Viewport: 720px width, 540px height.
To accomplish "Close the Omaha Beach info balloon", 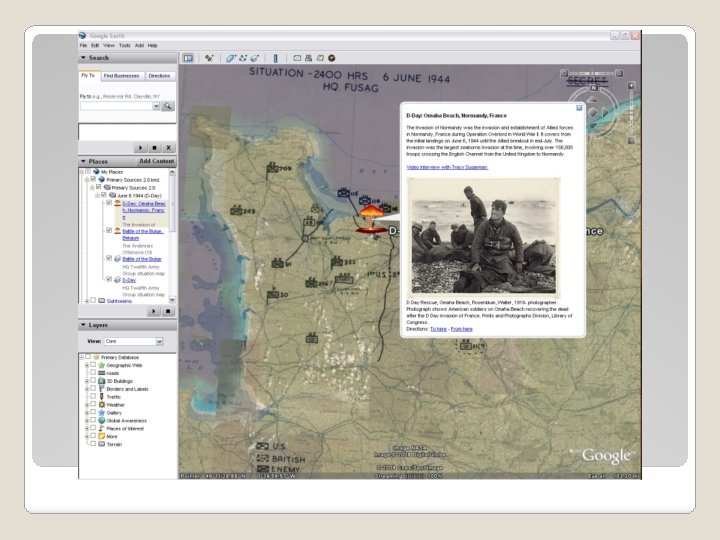I will pos(579,107).
